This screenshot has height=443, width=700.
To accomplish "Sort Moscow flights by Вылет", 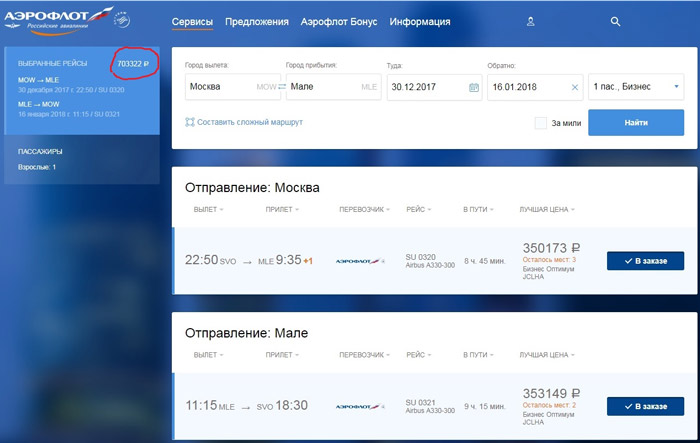I will (208, 209).
